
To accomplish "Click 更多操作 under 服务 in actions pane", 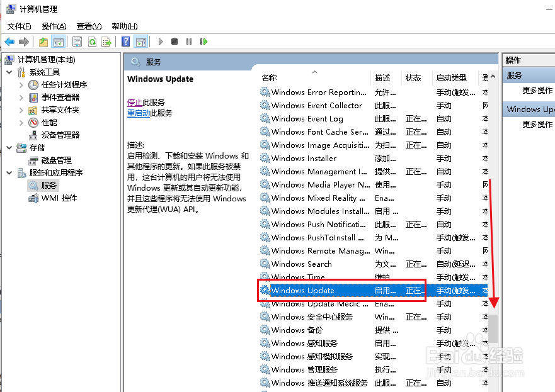I will 537,91.
